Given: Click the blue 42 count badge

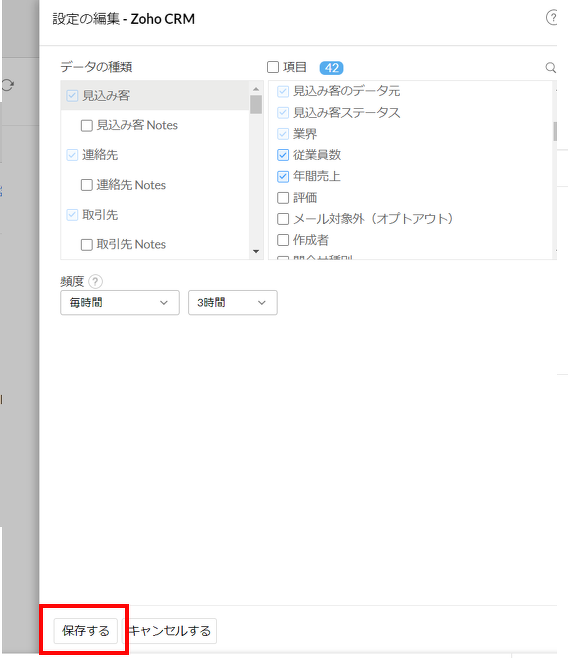Looking at the screenshot, I should pos(331,68).
